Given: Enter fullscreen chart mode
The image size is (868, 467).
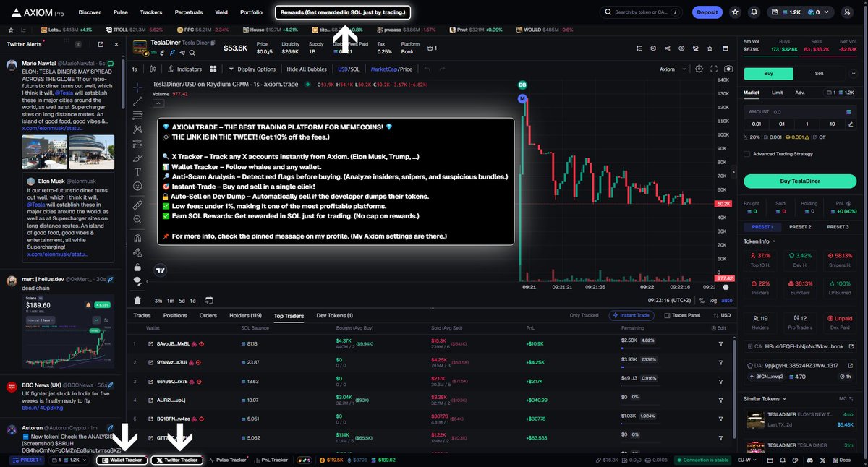Looking at the screenshot, I should (714, 69).
